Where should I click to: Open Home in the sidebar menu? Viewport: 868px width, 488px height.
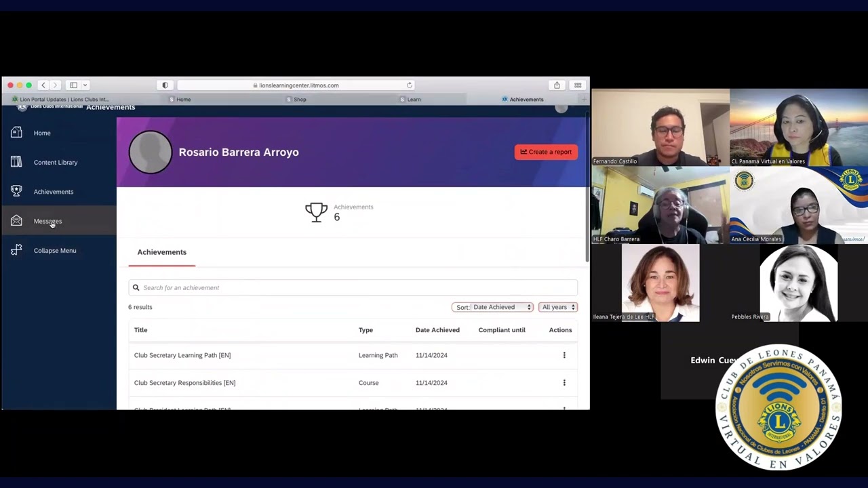click(42, 133)
